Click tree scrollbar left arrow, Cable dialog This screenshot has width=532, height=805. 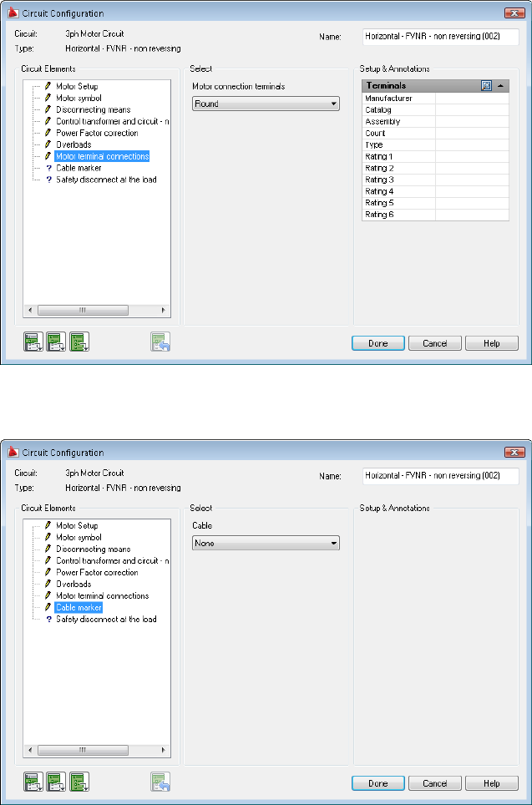coord(30,750)
